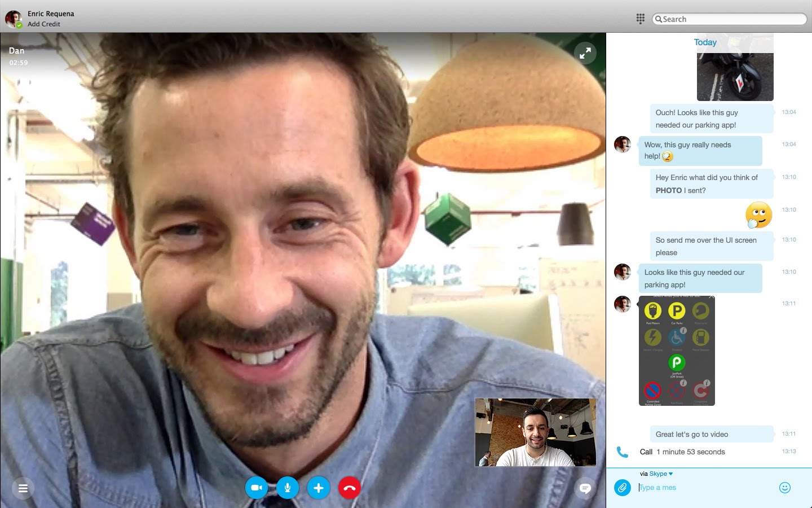Enter full screen video mode
Screen dimensions: 812x508
[585, 53]
